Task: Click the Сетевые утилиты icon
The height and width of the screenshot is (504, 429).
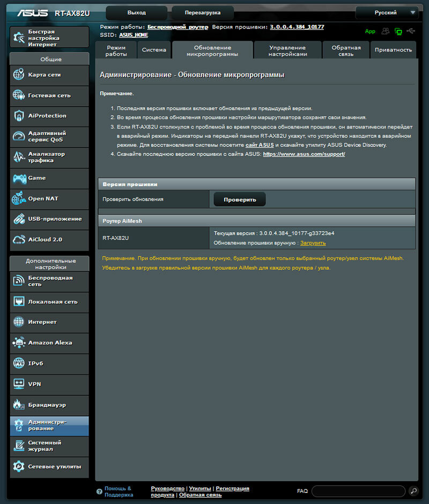Action: coord(19,466)
